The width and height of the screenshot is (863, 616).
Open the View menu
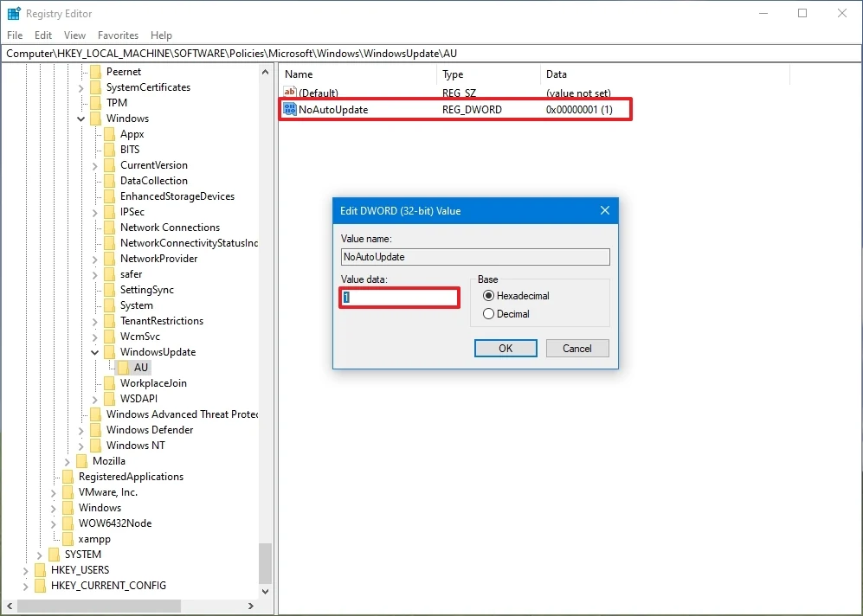tap(74, 35)
